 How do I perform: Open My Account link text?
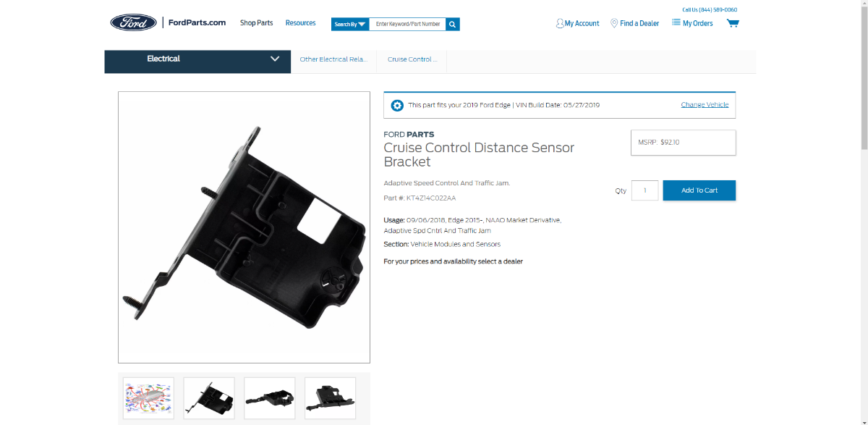[582, 23]
